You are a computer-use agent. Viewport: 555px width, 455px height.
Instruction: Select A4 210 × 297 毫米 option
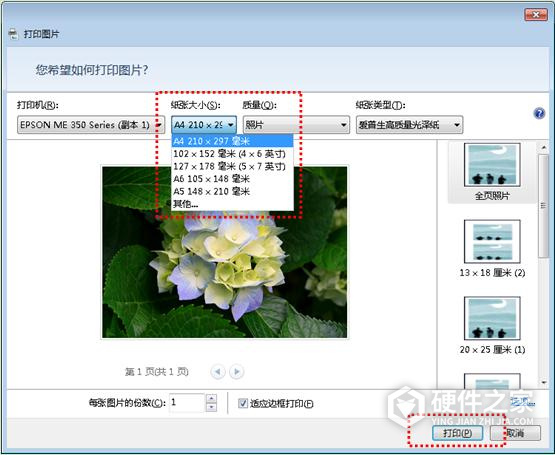point(232,141)
